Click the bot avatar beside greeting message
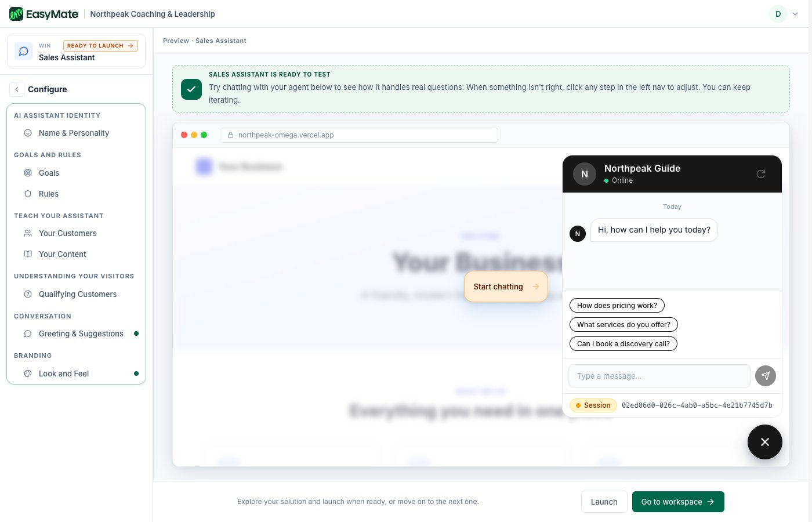This screenshot has width=812, height=522. click(x=578, y=234)
